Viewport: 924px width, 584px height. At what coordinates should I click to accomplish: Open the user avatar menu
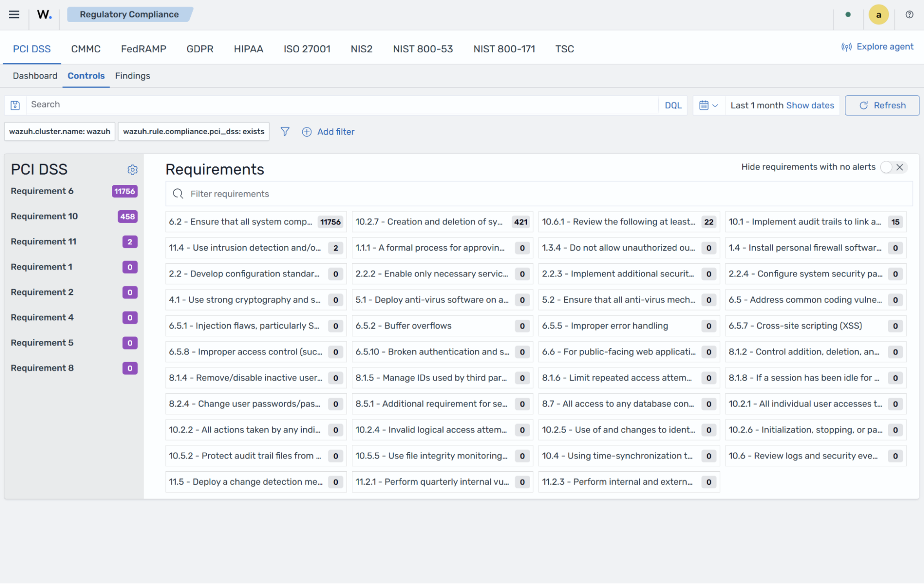click(878, 14)
